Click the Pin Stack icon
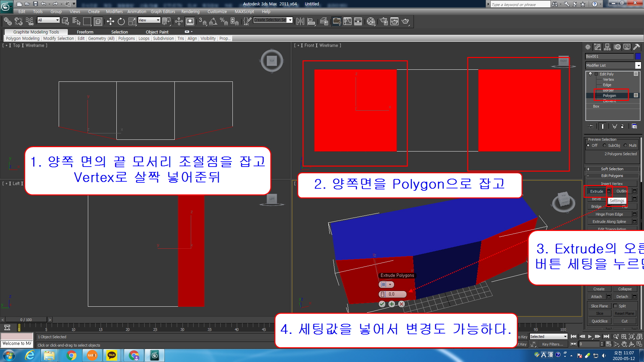 point(591,126)
